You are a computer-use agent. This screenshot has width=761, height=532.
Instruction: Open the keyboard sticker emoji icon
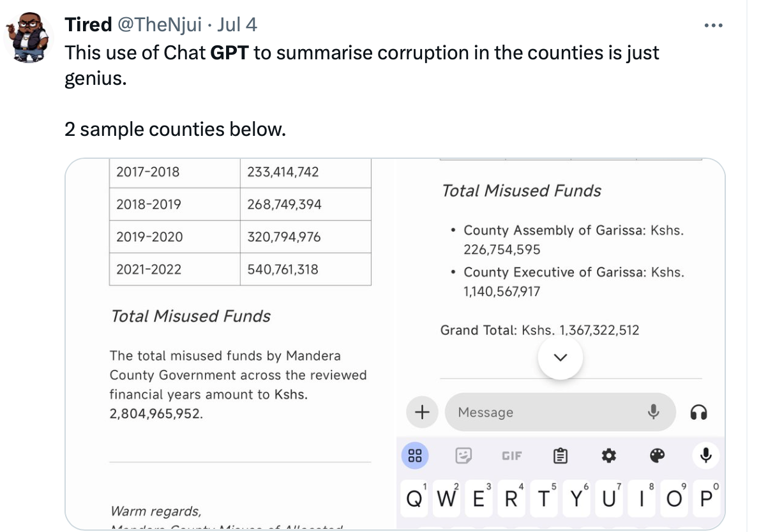[463, 455]
